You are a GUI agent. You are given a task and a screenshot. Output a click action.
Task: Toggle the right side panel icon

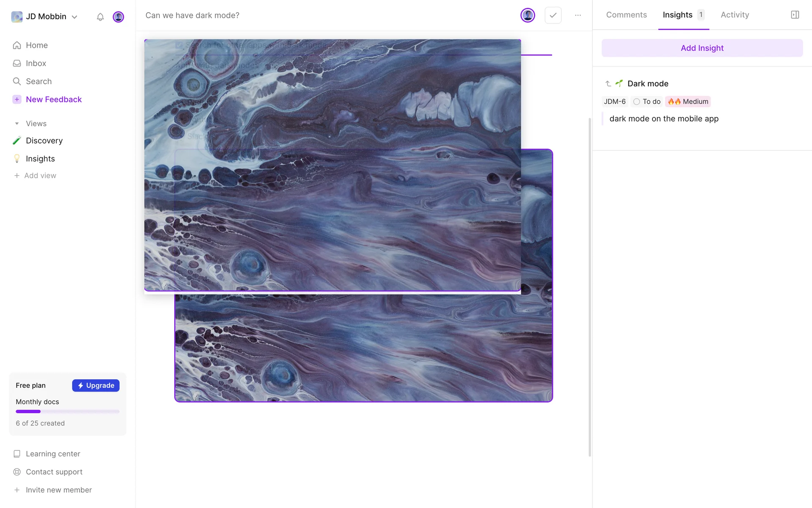[795, 15]
